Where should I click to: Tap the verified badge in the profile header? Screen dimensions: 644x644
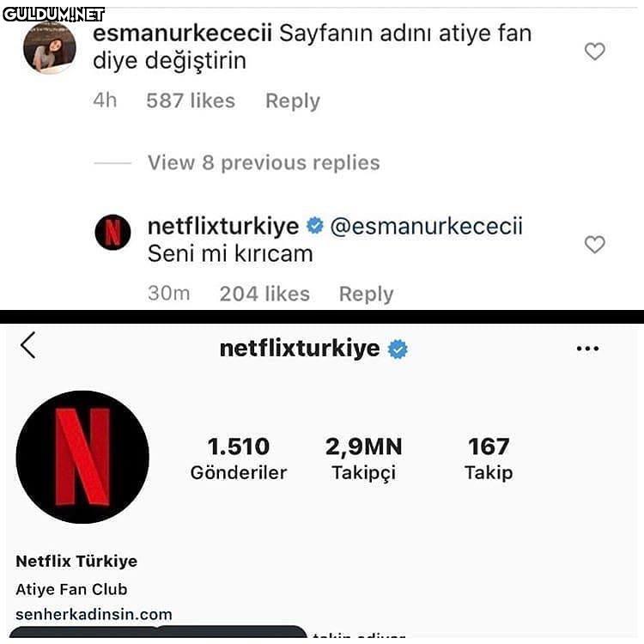click(398, 349)
